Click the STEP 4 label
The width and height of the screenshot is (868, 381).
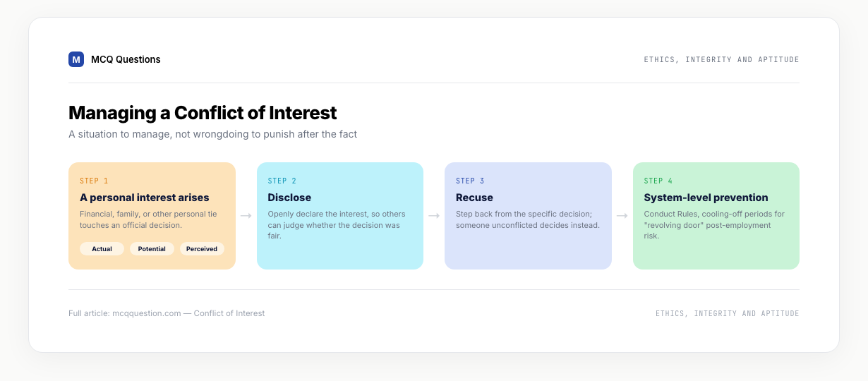click(658, 181)
